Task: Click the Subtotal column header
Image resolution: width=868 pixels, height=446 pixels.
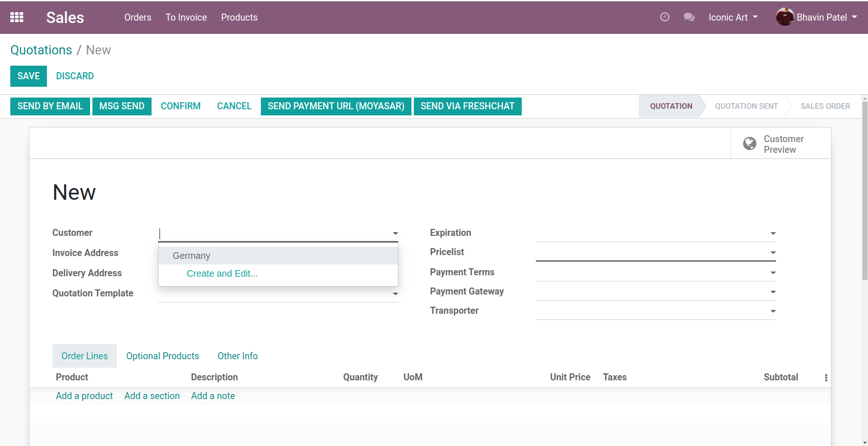Action: pyautogui.click(x=781, y=377)
